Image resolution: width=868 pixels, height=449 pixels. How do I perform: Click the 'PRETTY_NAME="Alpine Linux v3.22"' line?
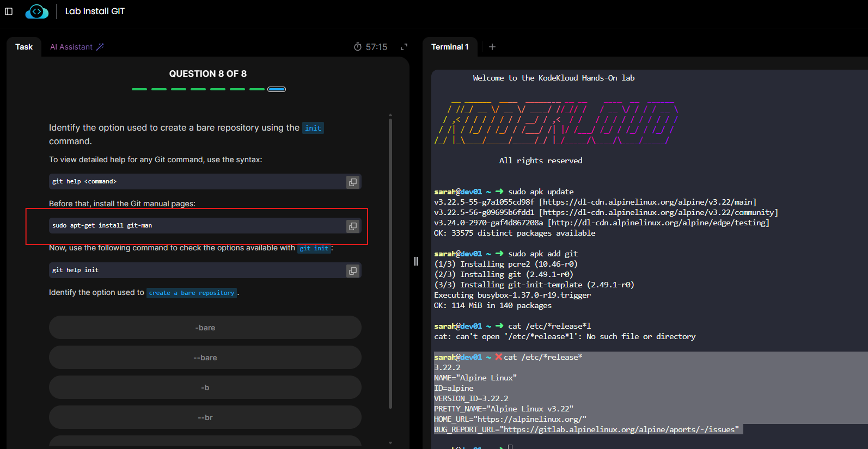pyautogui.click(x=504, y=409)
